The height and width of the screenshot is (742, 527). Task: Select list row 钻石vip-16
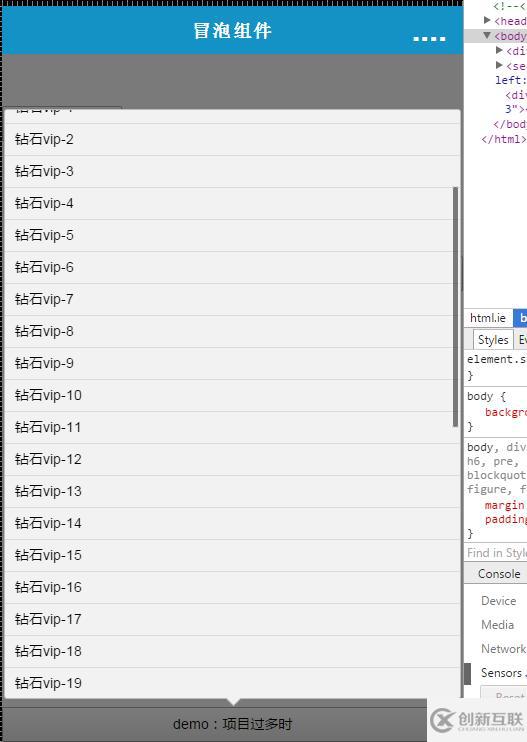coord(232,587)
